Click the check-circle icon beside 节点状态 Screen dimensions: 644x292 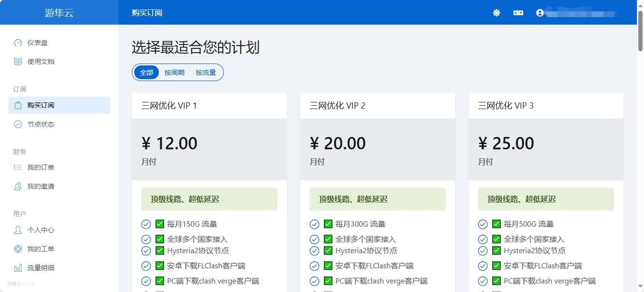(x=18, y=124)
